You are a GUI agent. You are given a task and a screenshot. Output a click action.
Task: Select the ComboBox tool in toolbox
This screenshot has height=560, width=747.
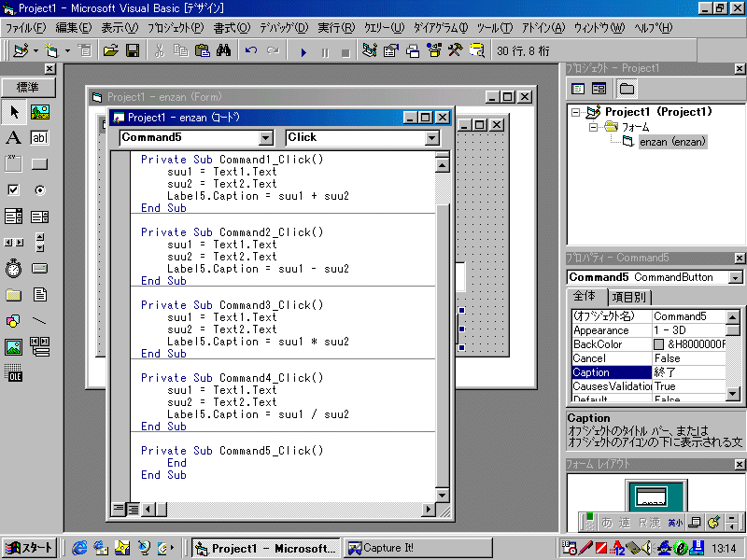coord(14,217)
